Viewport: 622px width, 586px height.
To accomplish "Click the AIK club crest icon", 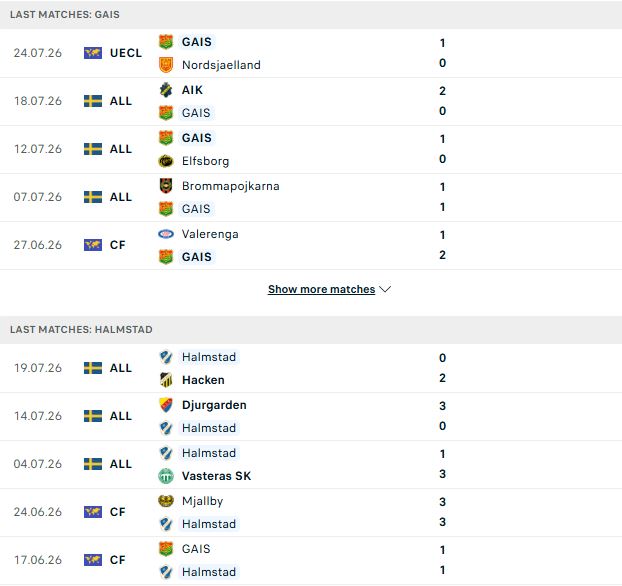I will point(166,90).
